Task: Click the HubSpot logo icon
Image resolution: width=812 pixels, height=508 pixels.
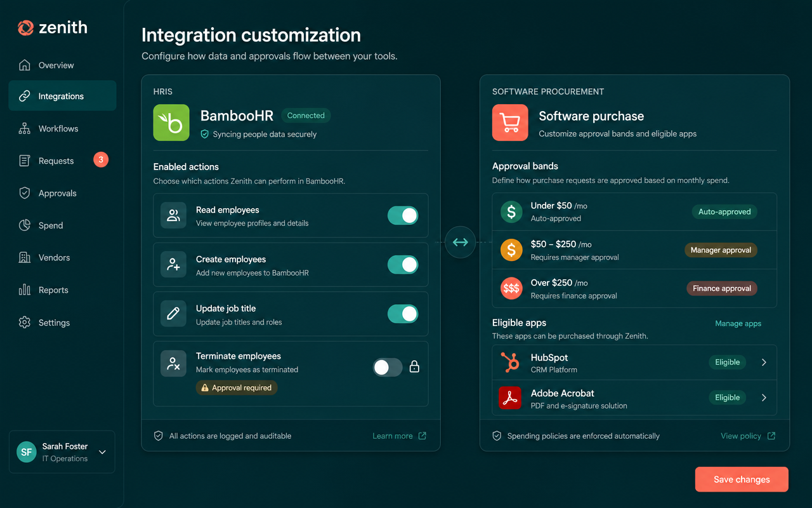Action: coord(510,363)
